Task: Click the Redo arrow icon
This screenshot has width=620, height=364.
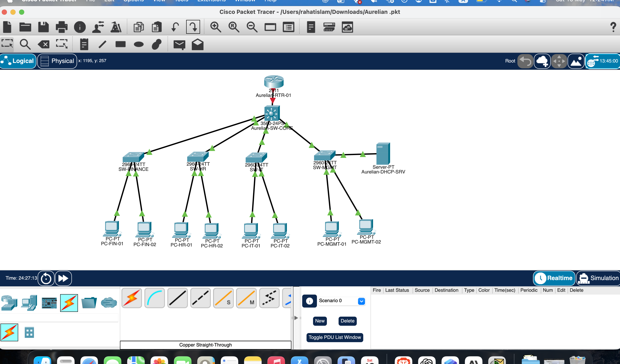Action: 193,27
